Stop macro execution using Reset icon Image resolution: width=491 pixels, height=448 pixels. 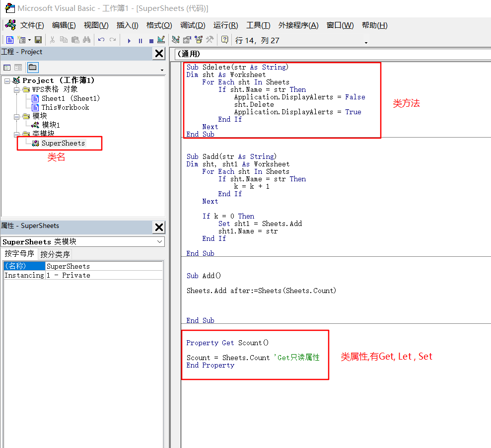tap(151, 40)
